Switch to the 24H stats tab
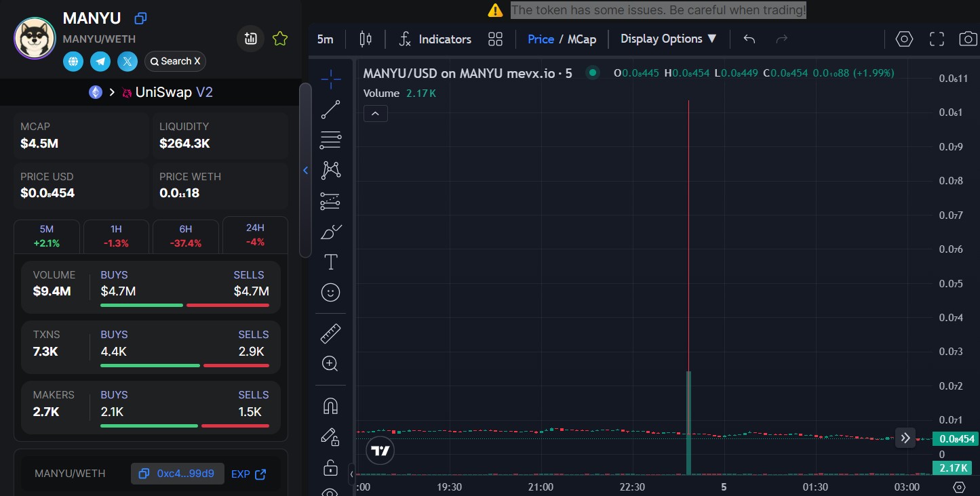Screen dimensions: 980x496 click(255, 234)
